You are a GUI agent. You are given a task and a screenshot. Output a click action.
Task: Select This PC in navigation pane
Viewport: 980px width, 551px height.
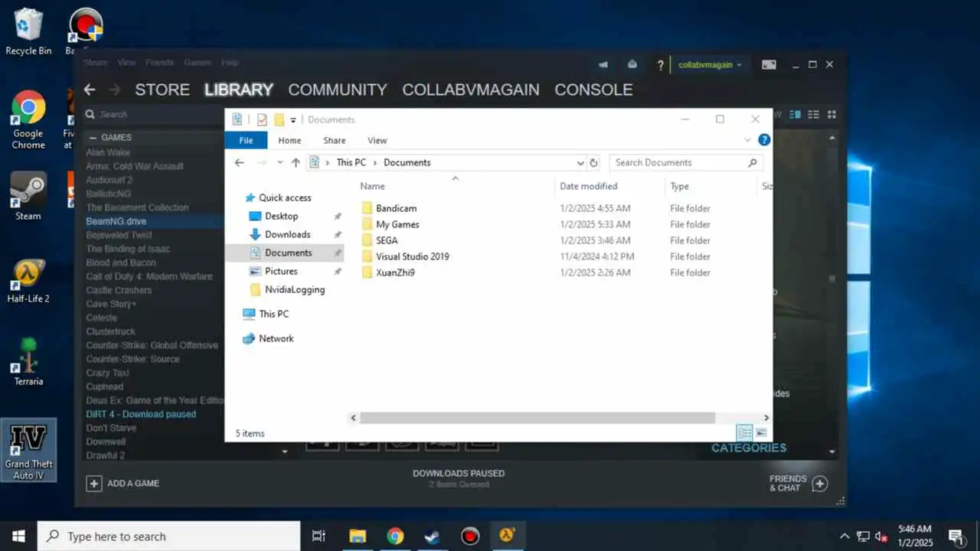[x=273, y=314]
